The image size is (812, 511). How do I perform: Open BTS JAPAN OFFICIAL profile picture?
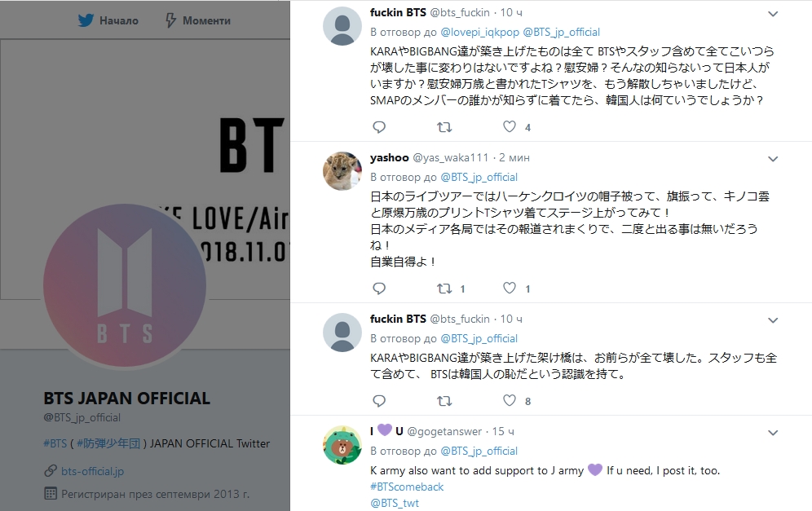125,285
